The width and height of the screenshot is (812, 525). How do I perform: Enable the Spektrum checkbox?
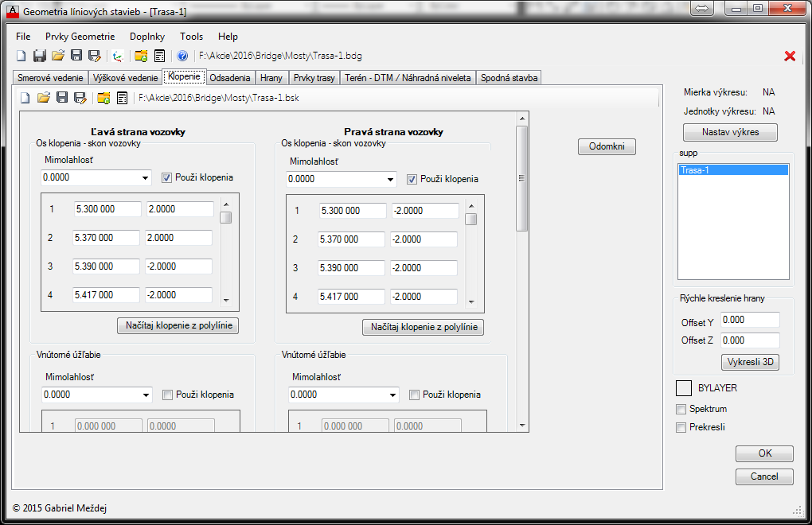(x=681, y=409)
